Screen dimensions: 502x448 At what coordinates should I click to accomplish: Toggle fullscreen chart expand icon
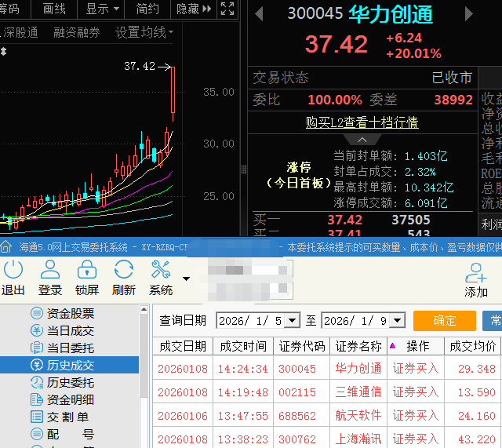(227, 9)
